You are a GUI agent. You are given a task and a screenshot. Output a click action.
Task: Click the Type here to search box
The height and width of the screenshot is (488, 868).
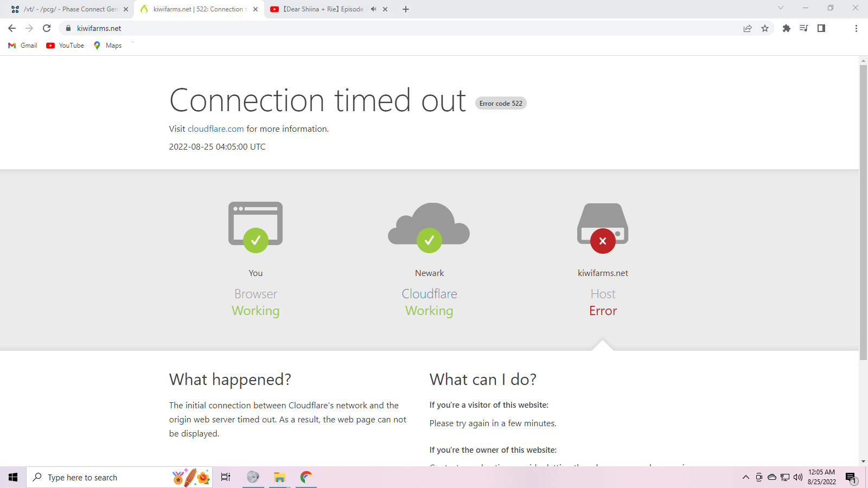pos(119,477)
